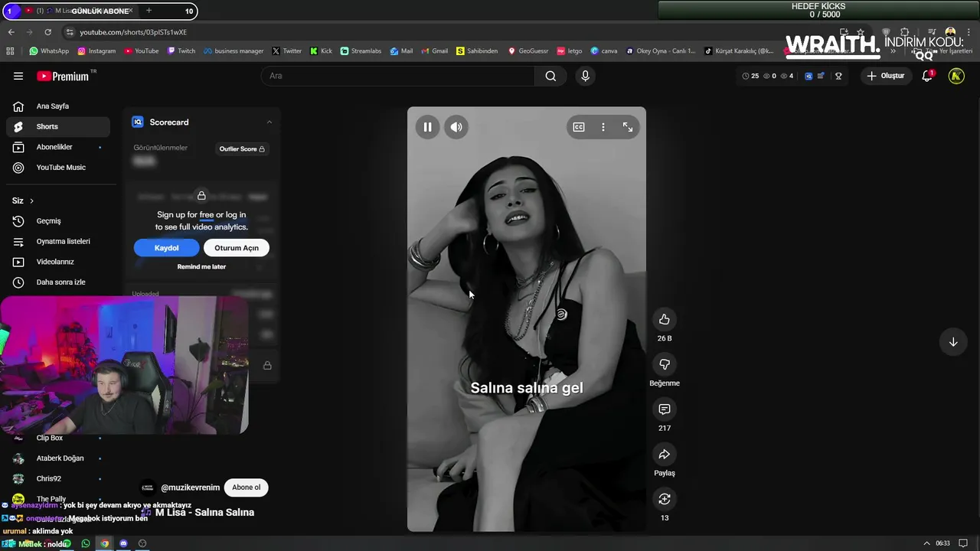Open the GeoGuessr bookmark

pos(528,51)
